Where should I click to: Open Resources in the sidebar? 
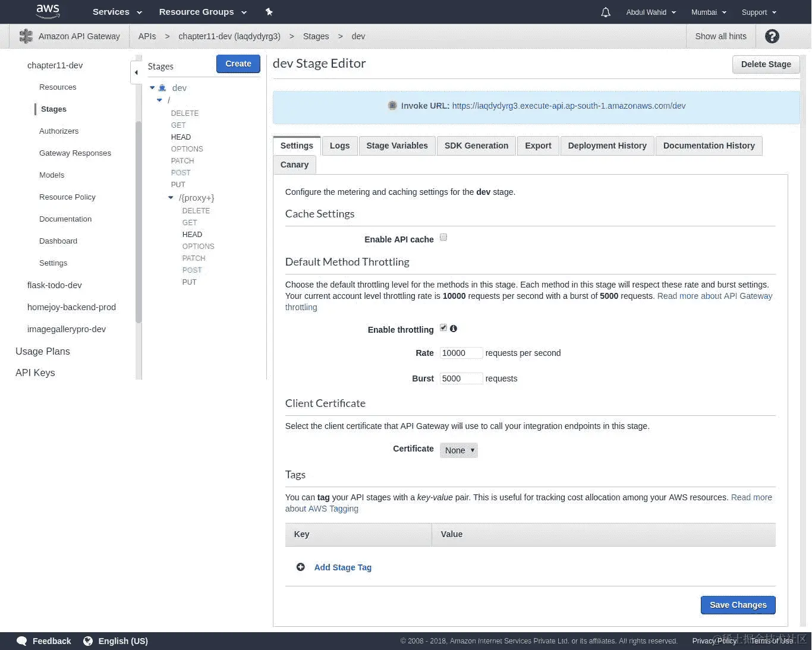58,87
